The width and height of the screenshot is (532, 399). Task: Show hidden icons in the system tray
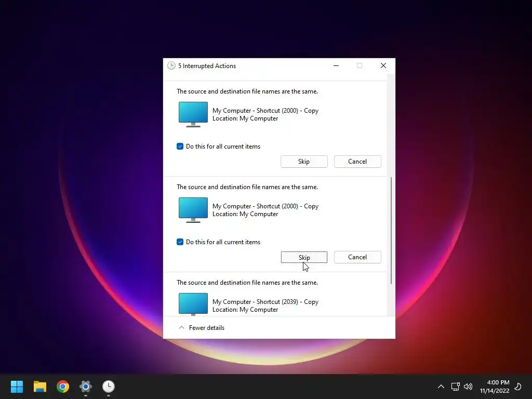(441, 387)
